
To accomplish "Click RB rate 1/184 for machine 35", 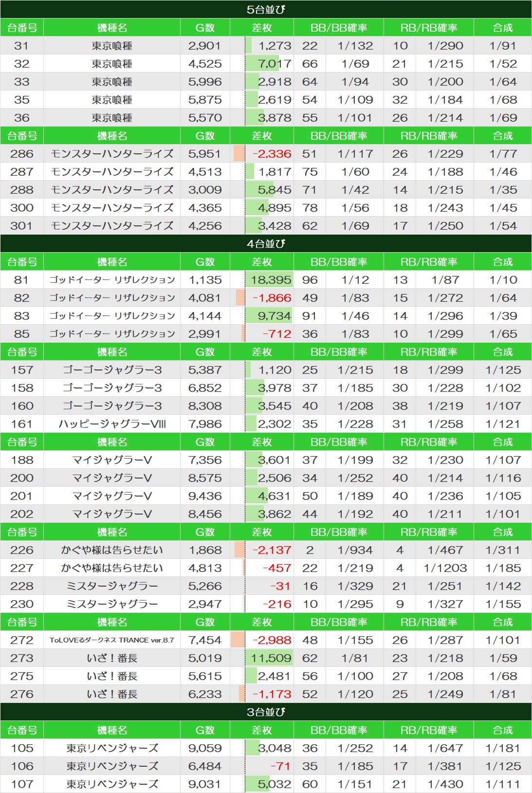I will [445, 100].
